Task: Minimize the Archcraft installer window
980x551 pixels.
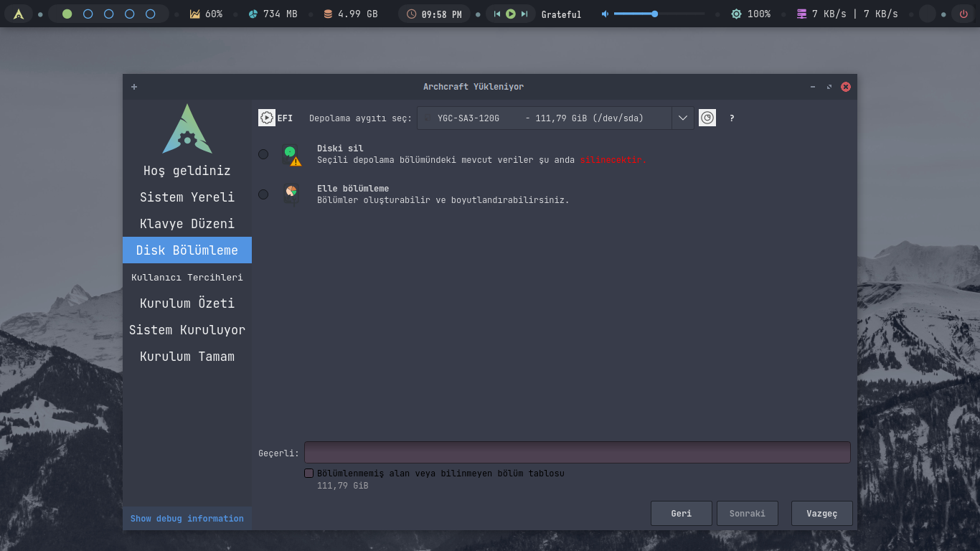Action: pos(813,87)
